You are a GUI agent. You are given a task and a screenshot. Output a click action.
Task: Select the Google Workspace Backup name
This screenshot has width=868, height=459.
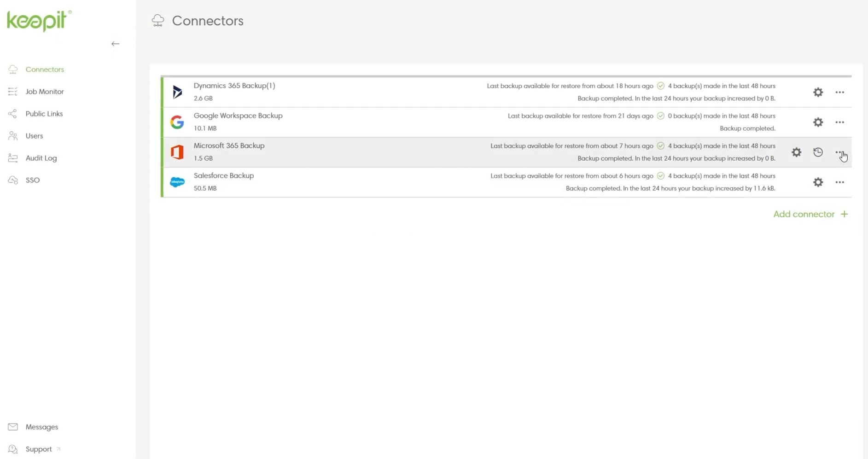(x=238, y=116)
